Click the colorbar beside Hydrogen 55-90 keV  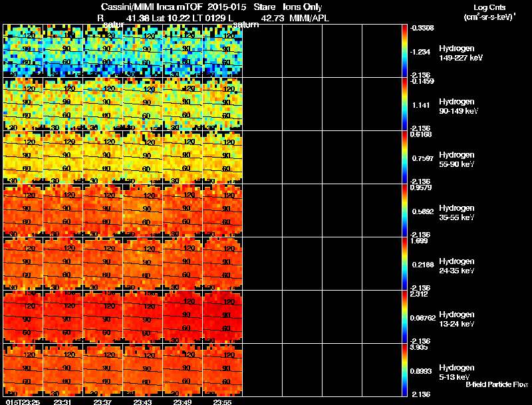tap(404, 158)
